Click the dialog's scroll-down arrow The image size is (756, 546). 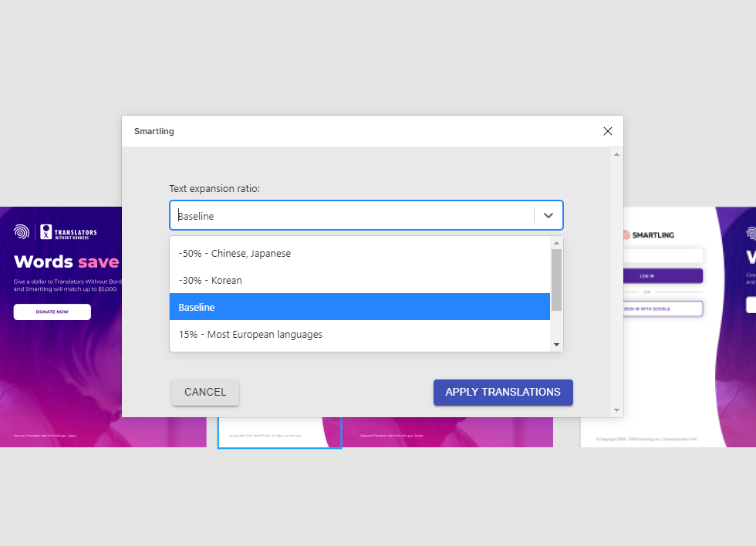click(616, 410)
